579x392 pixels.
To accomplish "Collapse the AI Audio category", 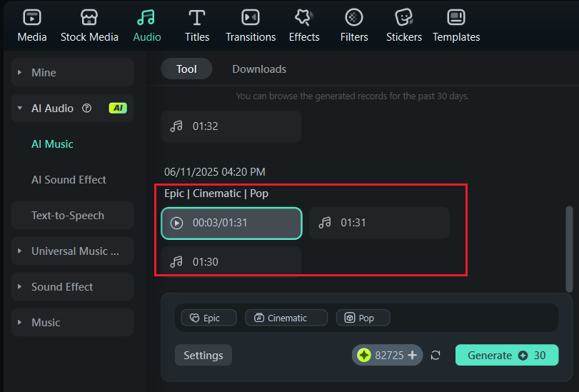I will click(20, 109).
